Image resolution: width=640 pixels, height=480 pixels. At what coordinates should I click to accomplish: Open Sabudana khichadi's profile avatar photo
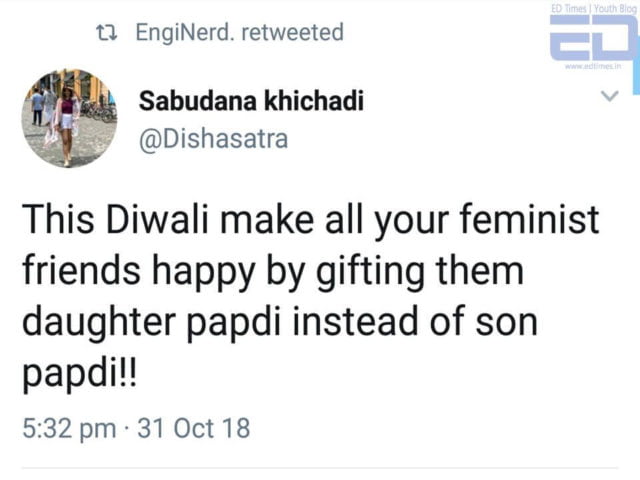[x=69, y=117]
